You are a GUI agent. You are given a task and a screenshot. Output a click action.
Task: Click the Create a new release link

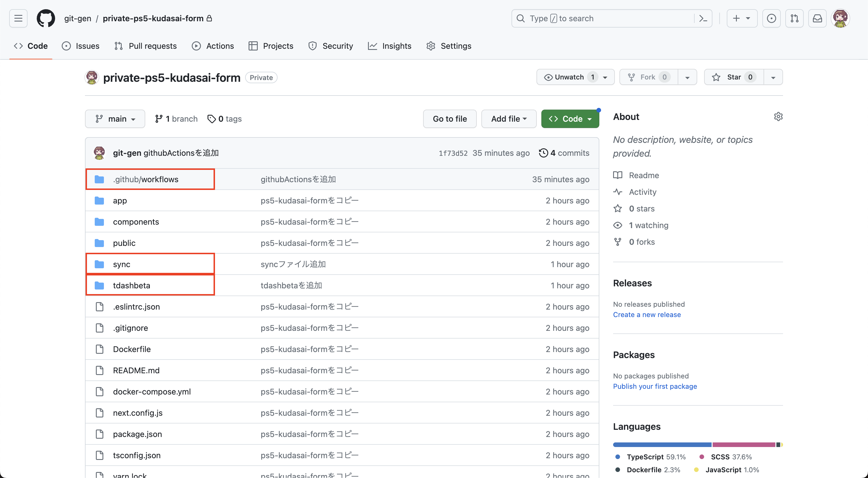tap(647, 314)
